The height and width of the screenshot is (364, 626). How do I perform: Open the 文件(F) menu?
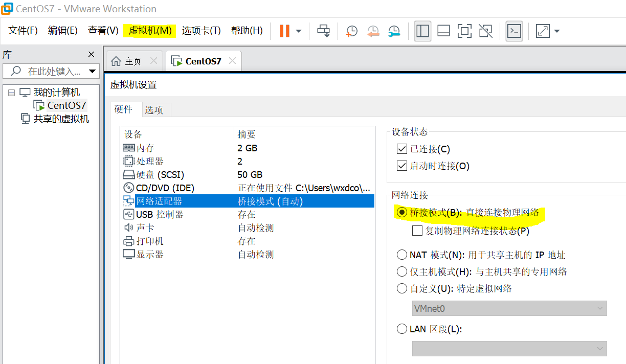[x=23, y=31]
